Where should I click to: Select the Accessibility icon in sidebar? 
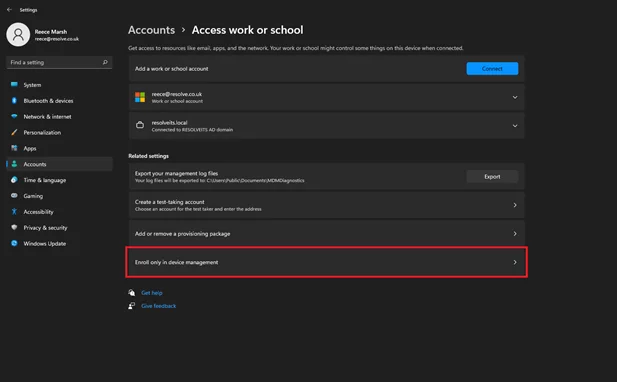[15, 212]
